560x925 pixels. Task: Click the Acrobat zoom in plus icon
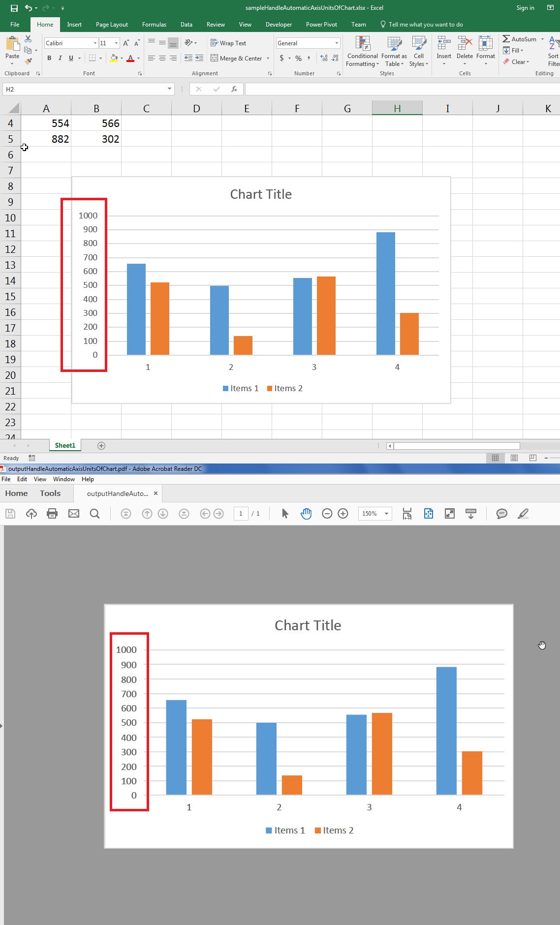(343, 514)
